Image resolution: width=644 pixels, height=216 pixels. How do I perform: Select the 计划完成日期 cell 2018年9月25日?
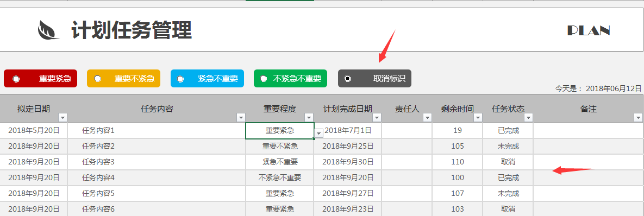pyautogui.click(x=348, y=147)
